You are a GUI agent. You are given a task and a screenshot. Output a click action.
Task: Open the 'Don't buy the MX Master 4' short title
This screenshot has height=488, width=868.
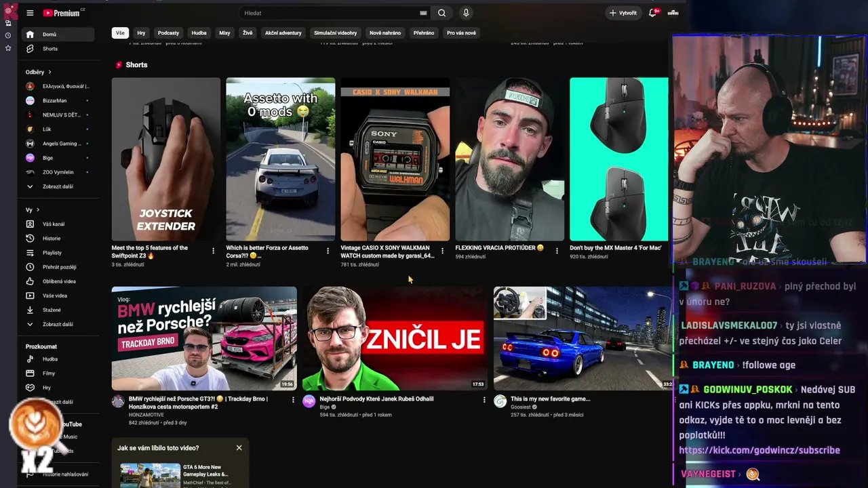615,248
